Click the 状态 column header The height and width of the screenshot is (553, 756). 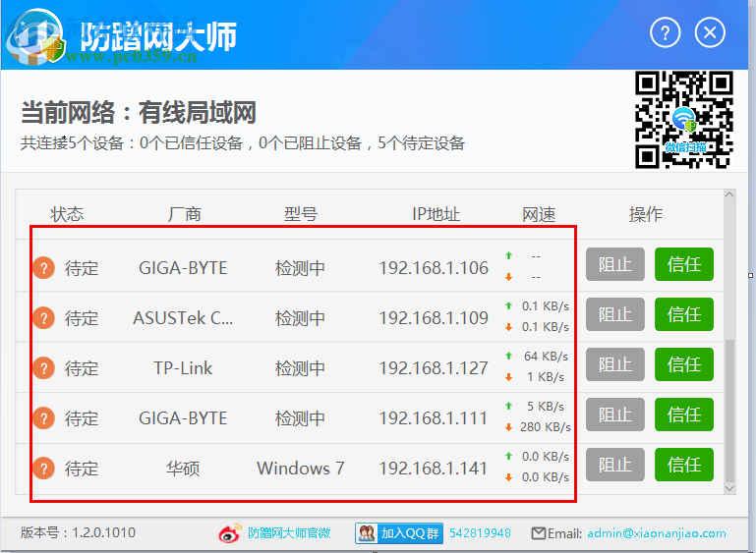coord(67,214)
